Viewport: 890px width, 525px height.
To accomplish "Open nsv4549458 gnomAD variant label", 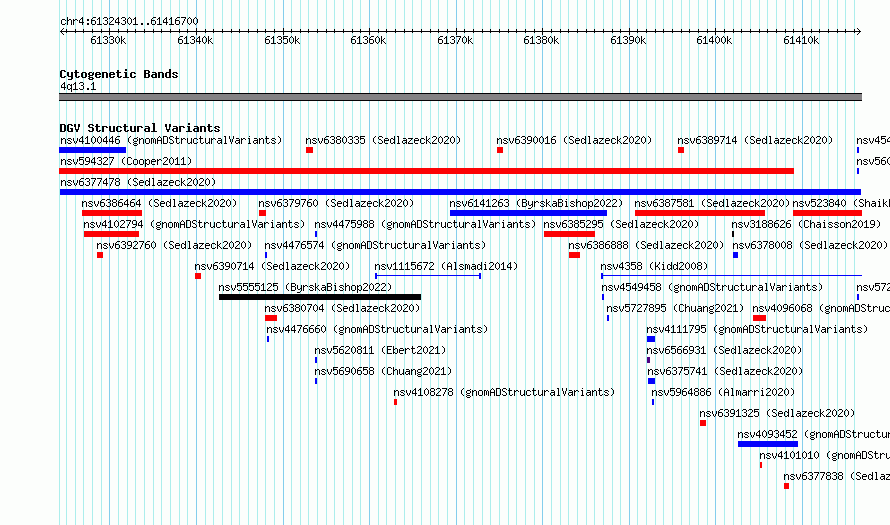I will (712, 287).
